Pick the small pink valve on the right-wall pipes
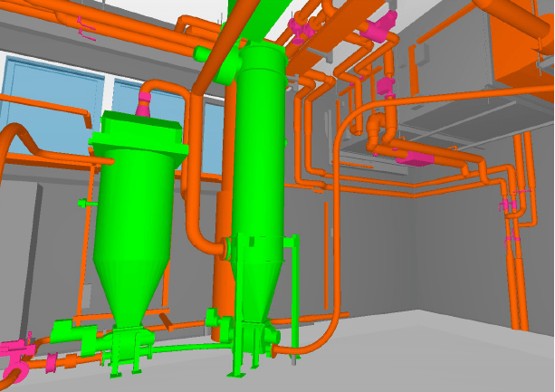Image resolution: width=555 pixels, height=392 pixels. coord(508,205)
